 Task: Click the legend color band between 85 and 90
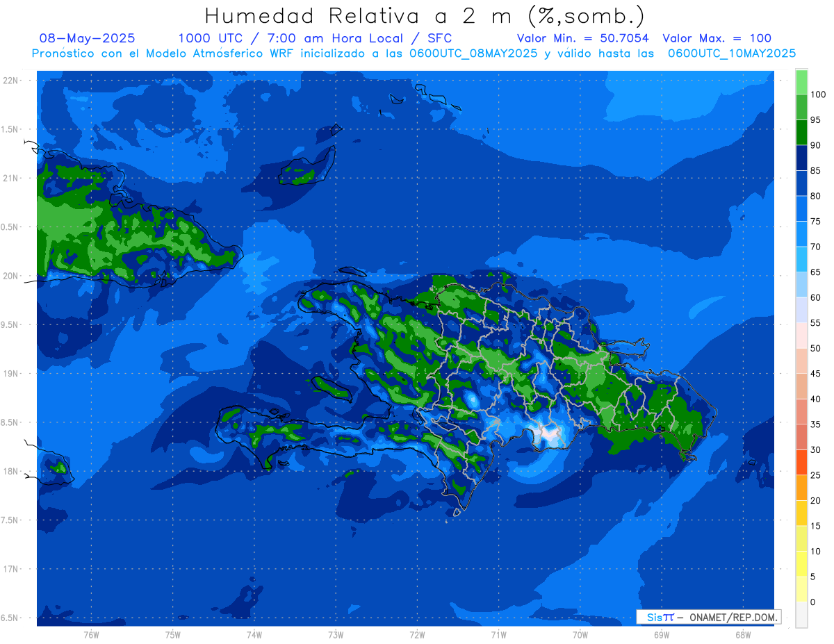point(801,158)
